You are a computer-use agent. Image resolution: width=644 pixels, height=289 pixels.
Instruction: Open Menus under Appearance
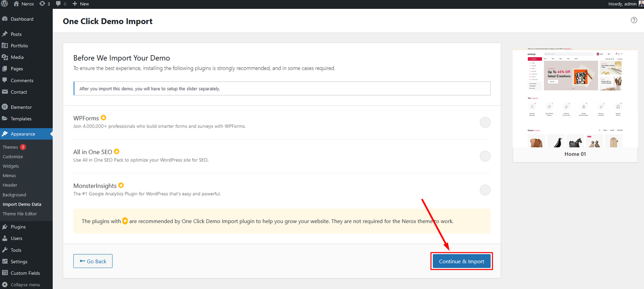[9, 175]
